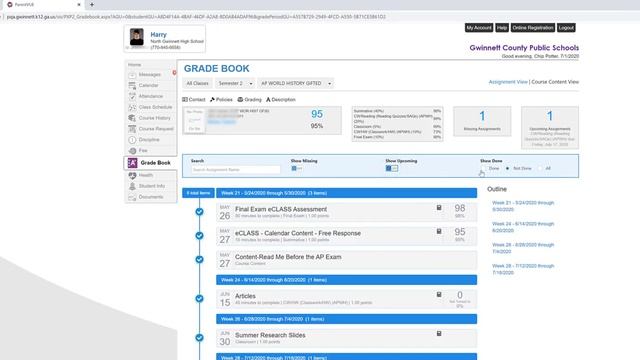Open Final Exam eCLASS Assessment title
The image size is (640, 360).
tap(281, 209)
